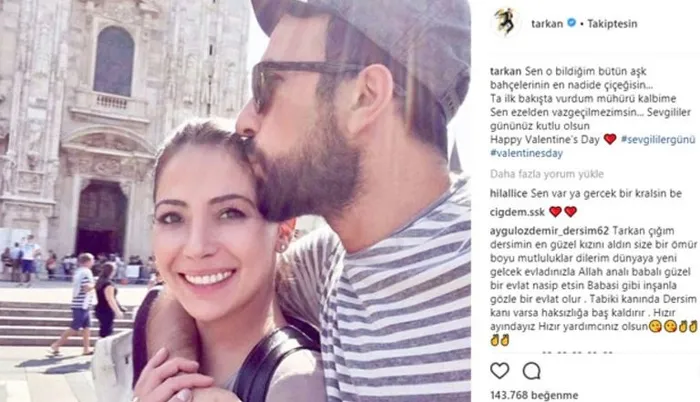This screenshot has width=700, height=402.
Task: Open the #sevgililergünü hashtag
Action: coord(658,140)
